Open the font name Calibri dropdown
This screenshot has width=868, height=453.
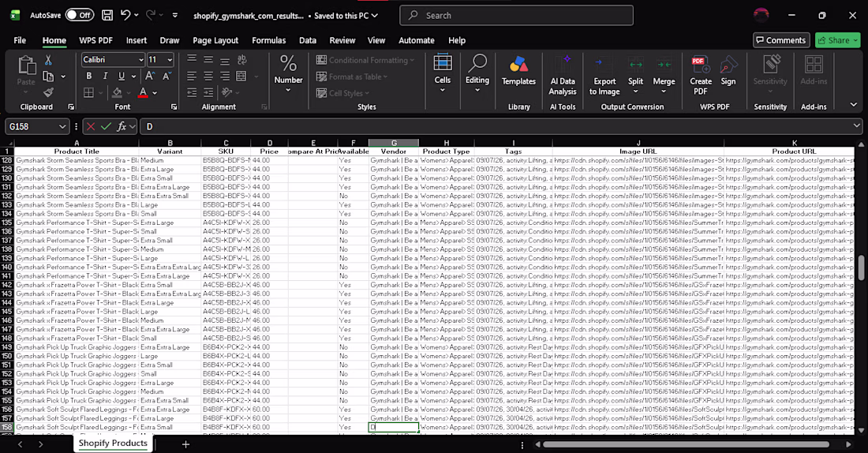click(140, 60)
